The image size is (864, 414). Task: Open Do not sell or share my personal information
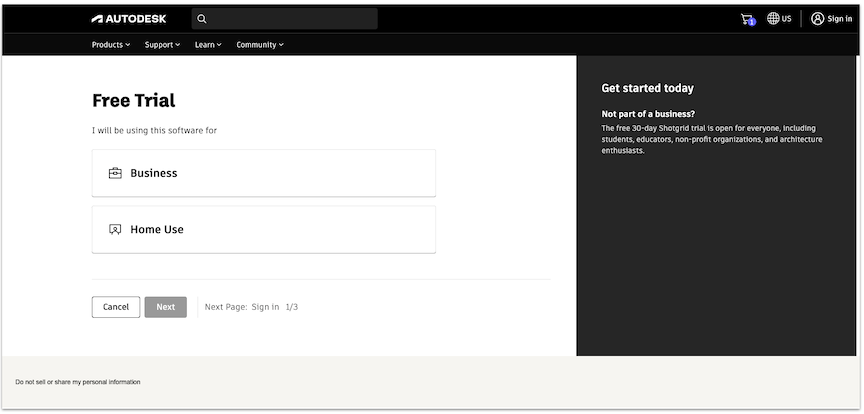(78, 382)
